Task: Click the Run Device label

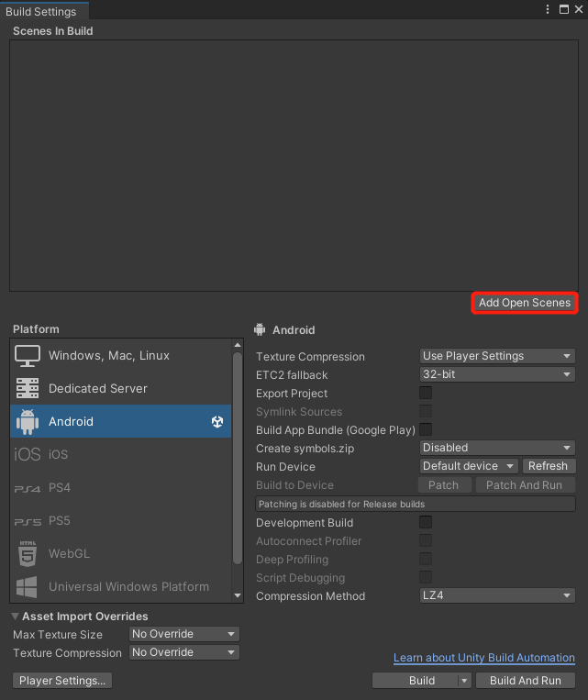Action: click(285, 467)
